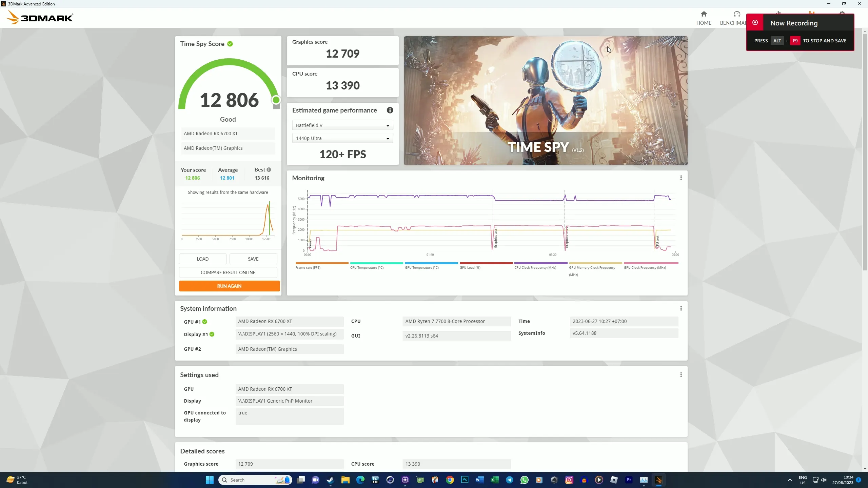Click the Time Spy benchmark artwork
This screenshot has height=488, width=868.
546,101
